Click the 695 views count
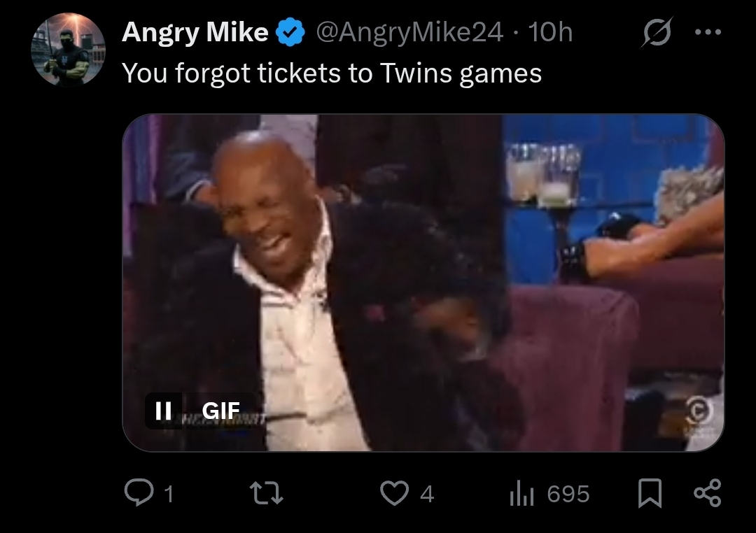This screenshot has height=533, width=756. coord(568,494)
